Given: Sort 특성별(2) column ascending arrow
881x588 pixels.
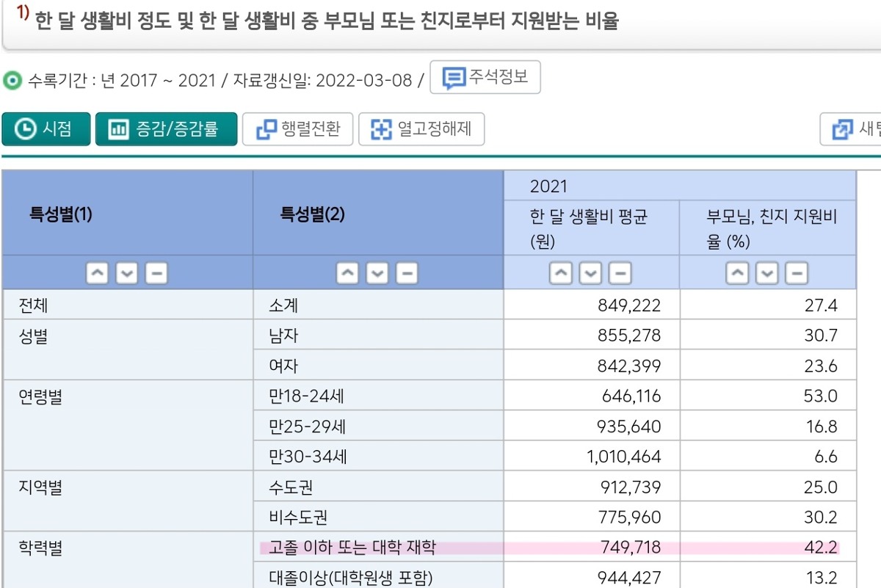Looking at the screenshot, I should 348,273.
